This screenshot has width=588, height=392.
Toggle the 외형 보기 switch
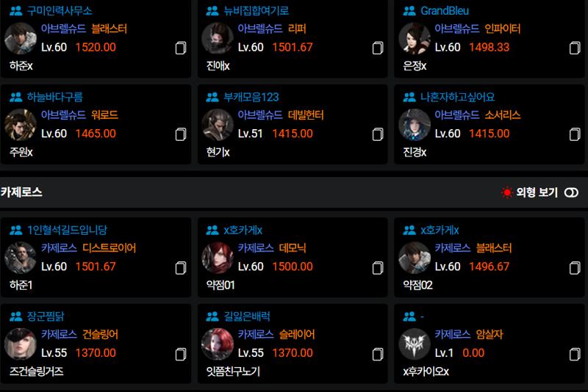point(572,192)
